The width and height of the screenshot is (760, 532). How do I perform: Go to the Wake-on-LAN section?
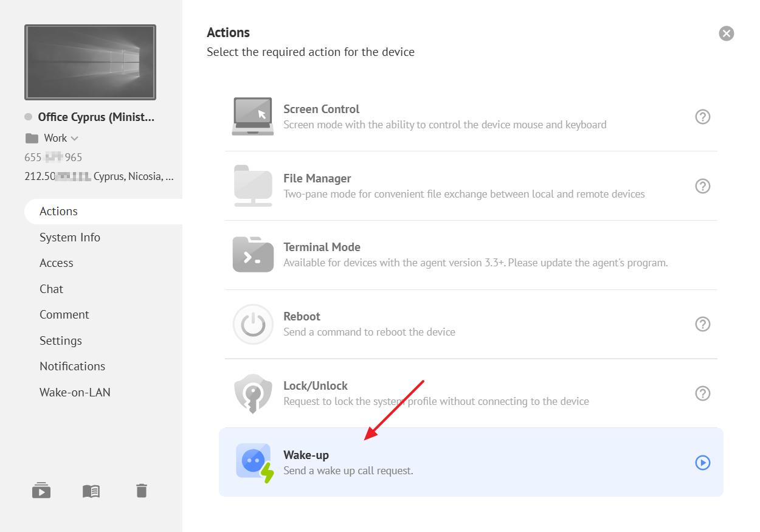coord(75,392)
